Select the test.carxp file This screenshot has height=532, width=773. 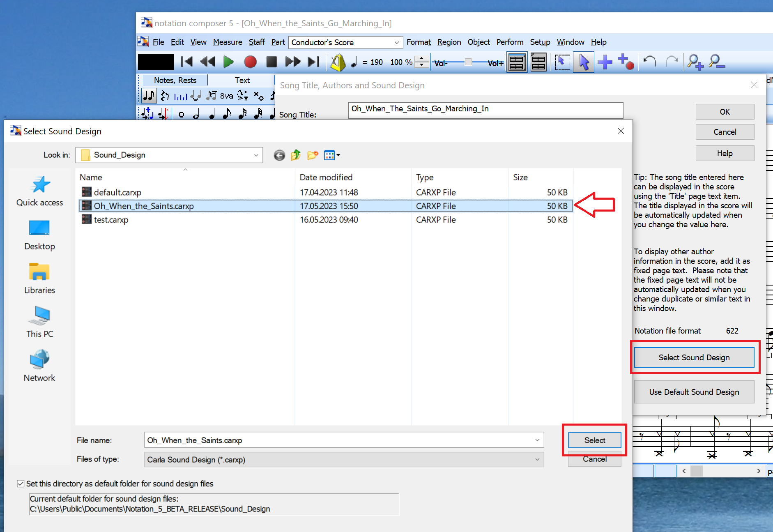point(111,220)
